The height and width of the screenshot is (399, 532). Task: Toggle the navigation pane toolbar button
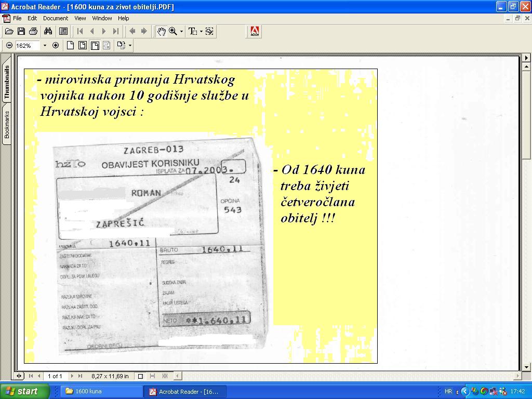[x=63, y=31]
